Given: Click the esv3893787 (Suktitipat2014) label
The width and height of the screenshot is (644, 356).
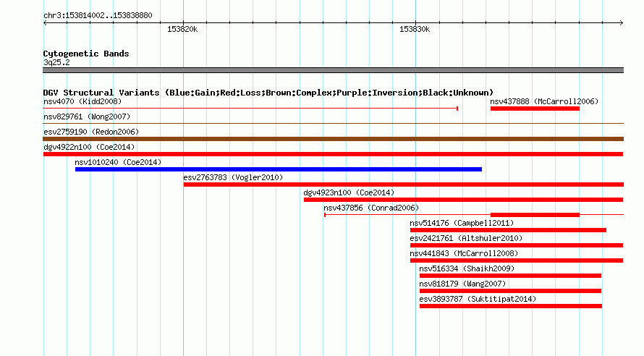Looking at the screenshot, I should (x=478, y=299).
